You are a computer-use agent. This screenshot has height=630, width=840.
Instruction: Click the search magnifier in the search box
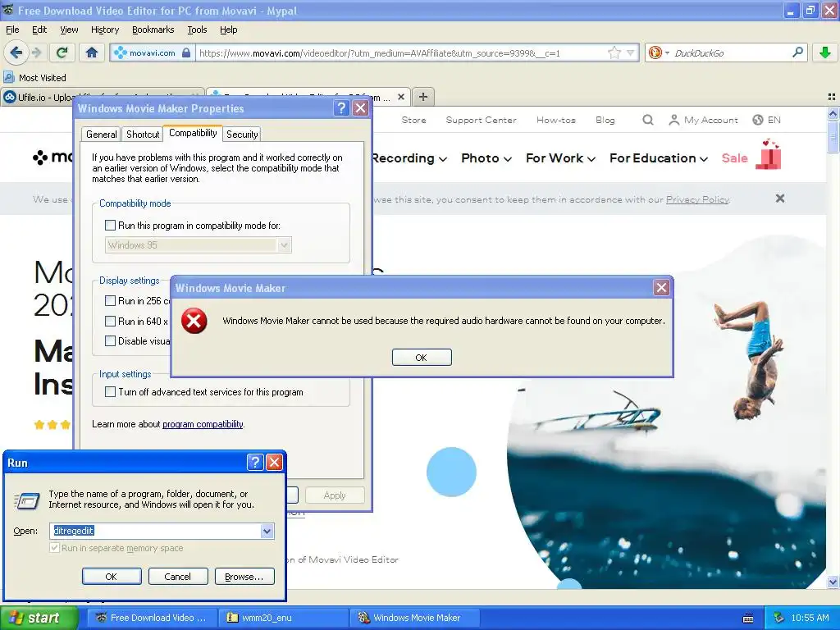[x=797, y=52]
